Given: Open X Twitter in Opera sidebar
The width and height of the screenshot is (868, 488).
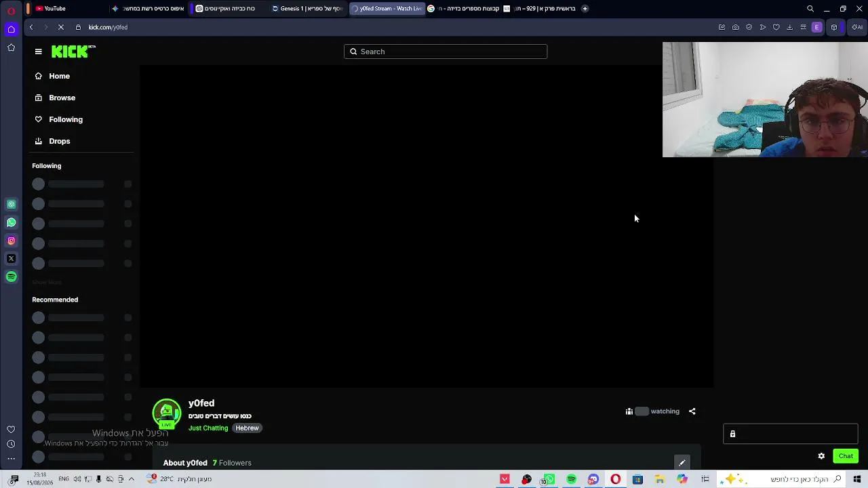Looking at the screenshot, I should pos(11,259).
